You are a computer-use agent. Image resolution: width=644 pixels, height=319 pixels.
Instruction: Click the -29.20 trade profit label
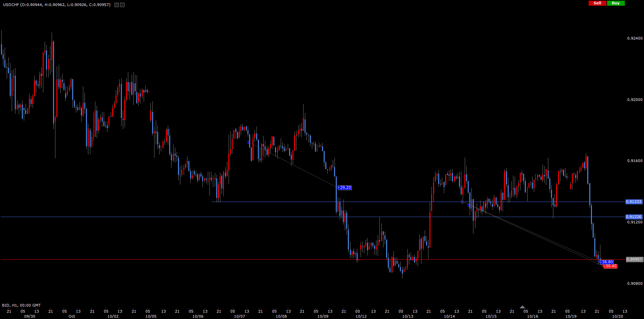344,188
